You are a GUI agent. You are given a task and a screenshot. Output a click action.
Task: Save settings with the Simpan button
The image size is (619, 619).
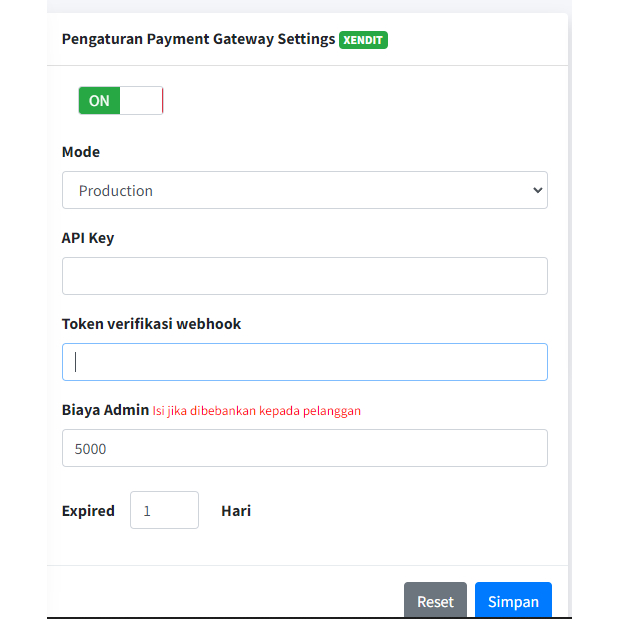[513, 601]
